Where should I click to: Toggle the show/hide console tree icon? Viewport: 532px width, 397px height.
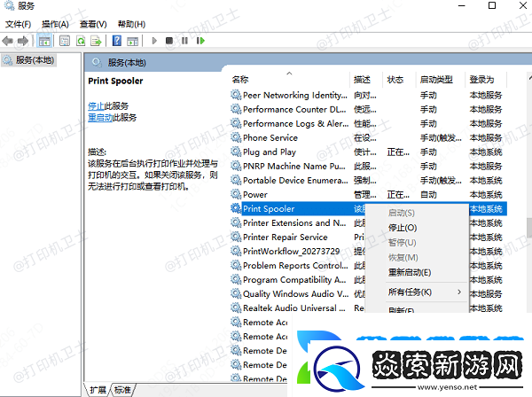point(44,41)
